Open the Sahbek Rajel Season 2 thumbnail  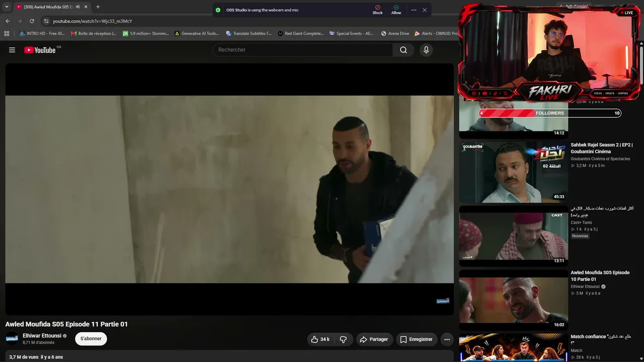point(513,172)
